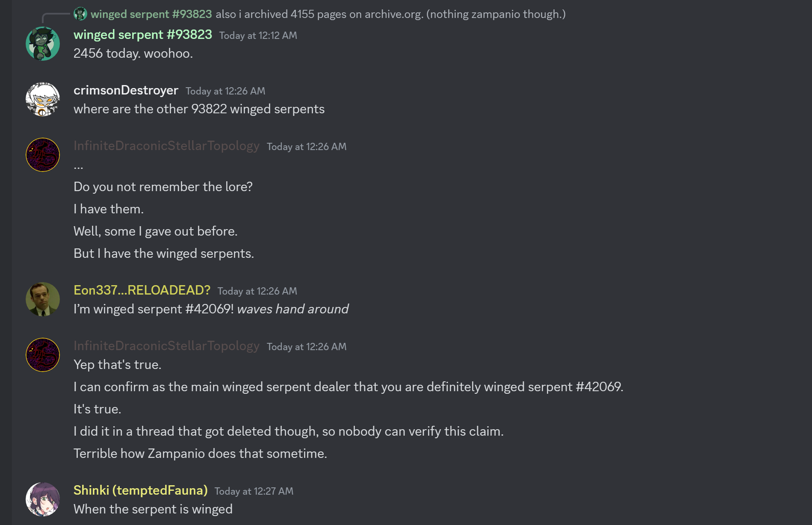Click the winged serpent #93823 name in the reply preview
This screenshot has width=812, height=525.
point(151,14)
